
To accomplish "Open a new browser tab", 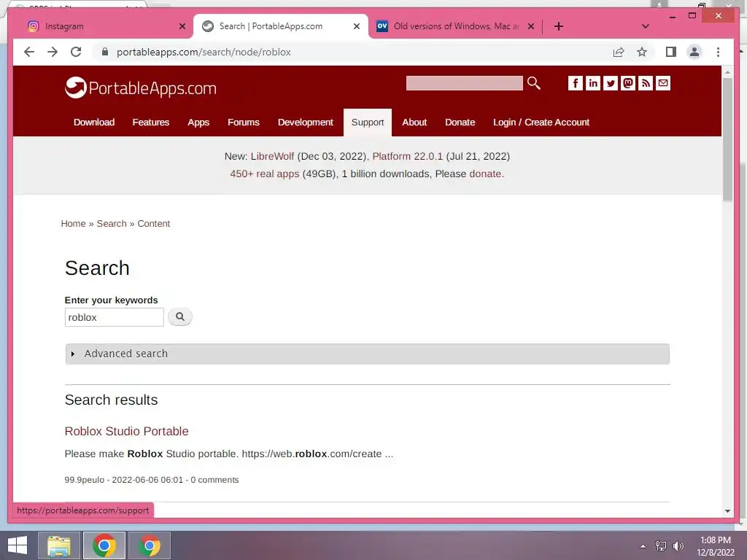I will (x=559, y=26).
